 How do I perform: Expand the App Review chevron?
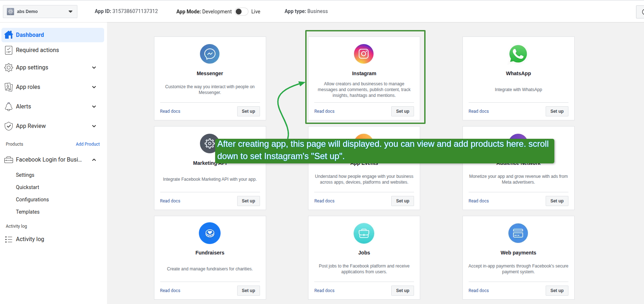tap(94, 126)
